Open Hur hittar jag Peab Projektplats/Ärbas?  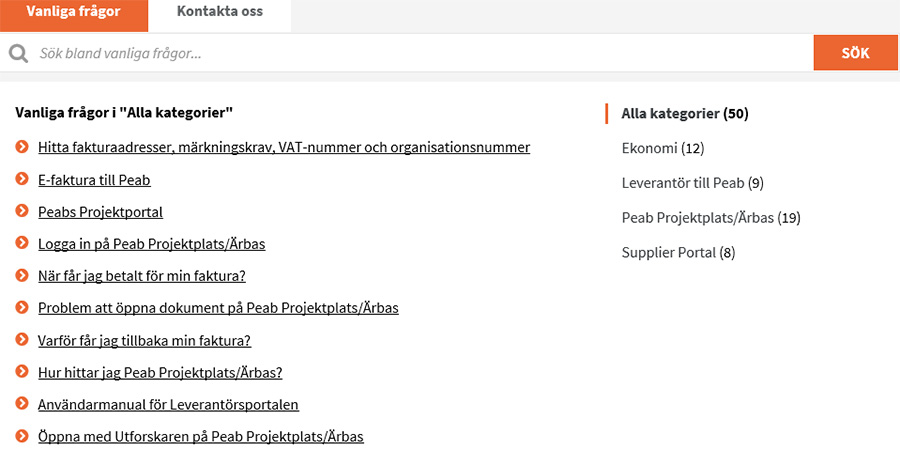(x=160, y=372)
